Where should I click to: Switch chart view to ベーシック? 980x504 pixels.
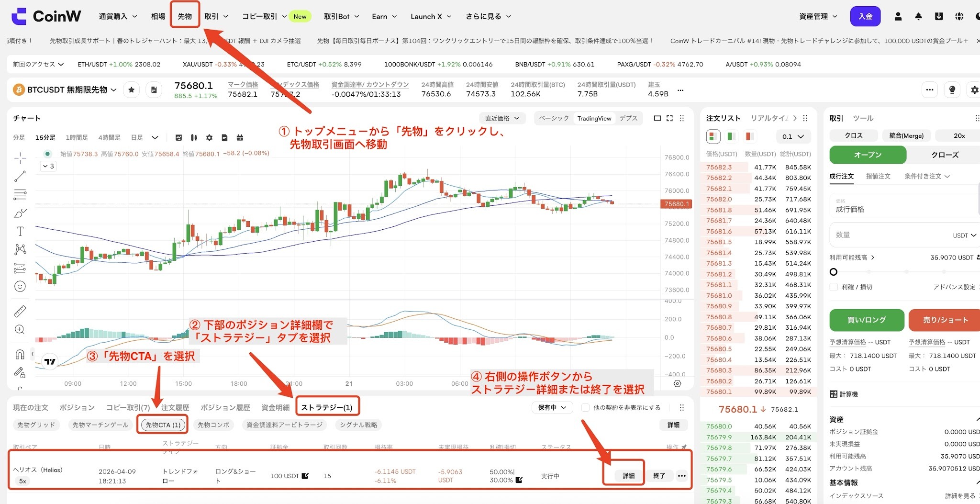click(554, 118)
